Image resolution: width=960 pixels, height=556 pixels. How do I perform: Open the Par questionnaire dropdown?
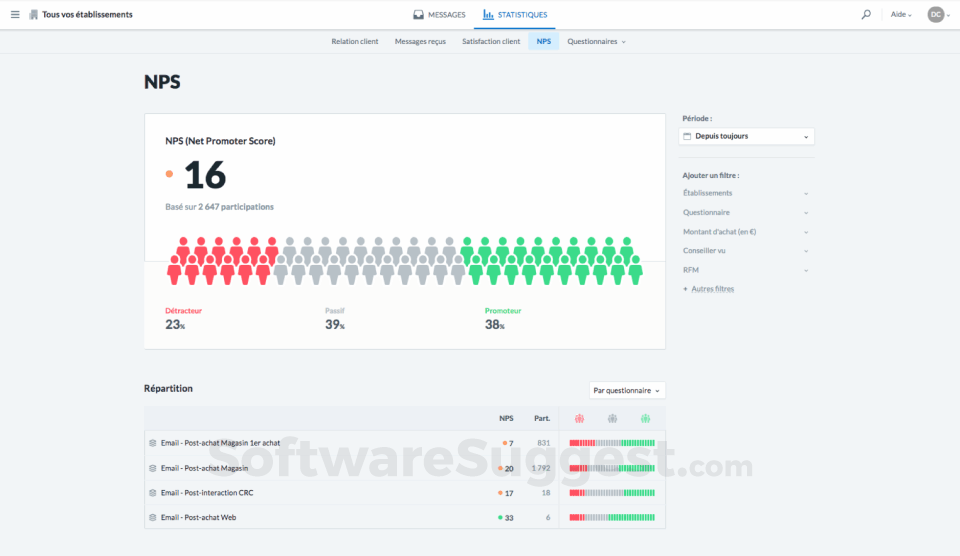(627, 390)
